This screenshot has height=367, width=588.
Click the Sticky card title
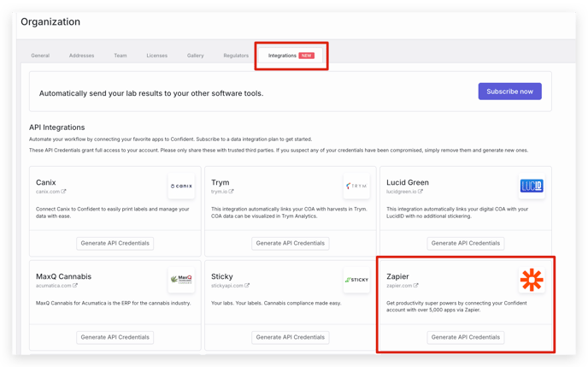[222, 276]
